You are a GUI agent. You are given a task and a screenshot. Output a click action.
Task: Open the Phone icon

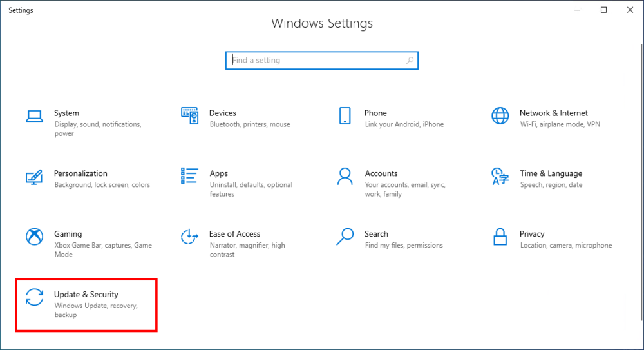point(345,116)
